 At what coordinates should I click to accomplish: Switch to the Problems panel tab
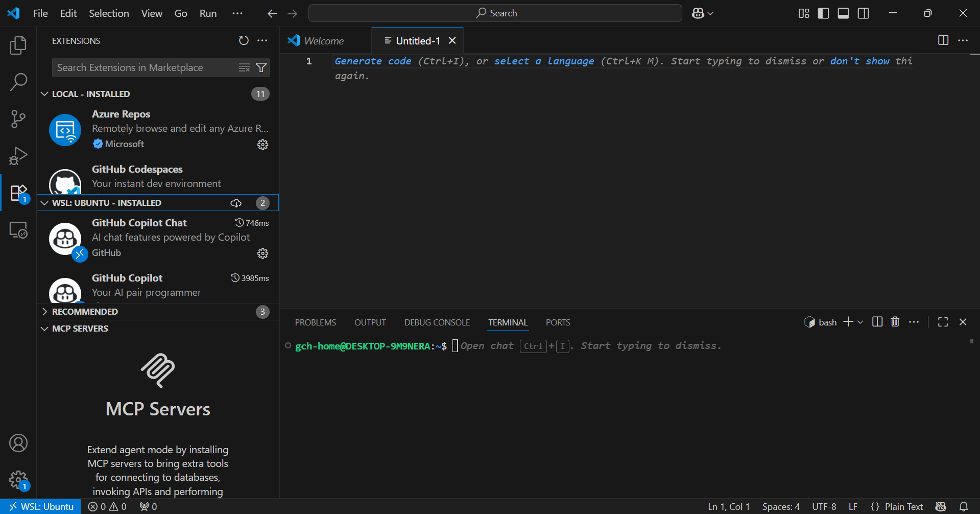pyautogui.click(x=316, y=322)
